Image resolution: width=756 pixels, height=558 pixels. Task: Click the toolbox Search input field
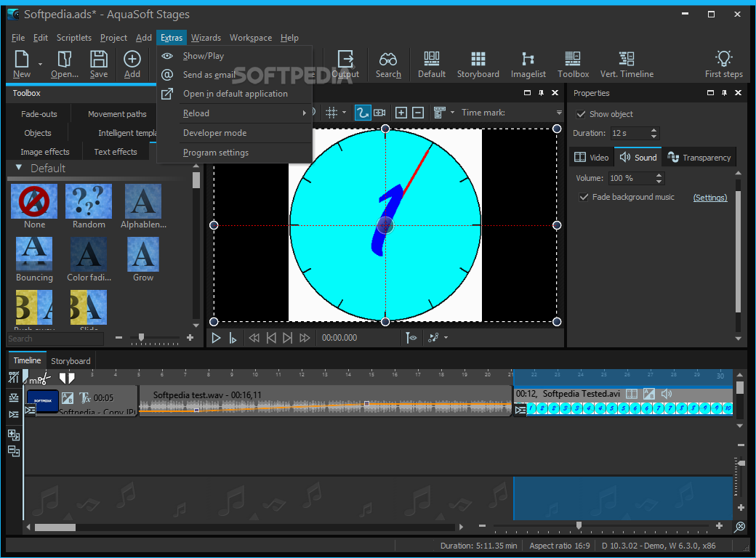coord(55,339)
